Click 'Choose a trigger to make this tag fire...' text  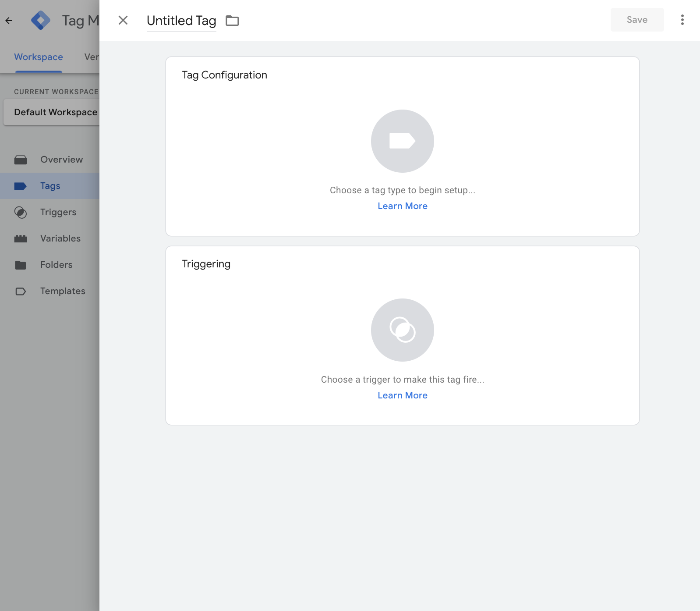[402, 380]
